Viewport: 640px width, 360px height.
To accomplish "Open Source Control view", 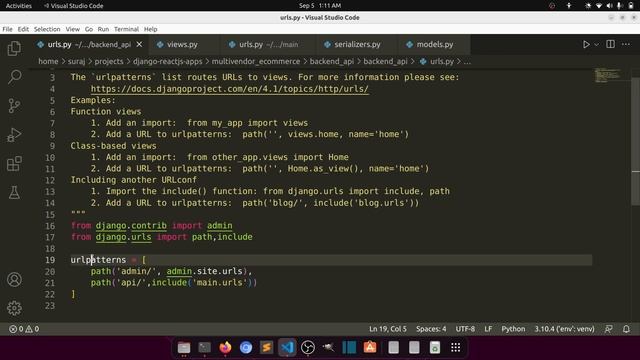I will pos(14,106).
